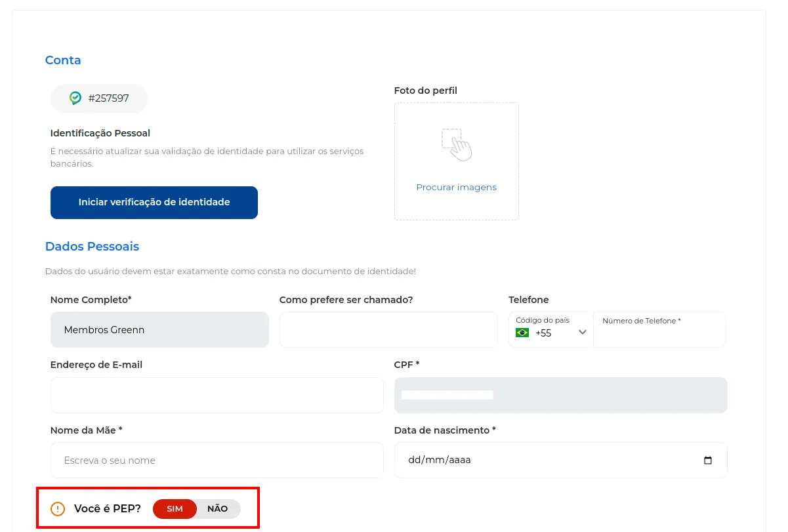Click the Dados Pessoais section heading
Image resolution: width=788 pixels, height=532 pixels.
tap(92, 247)
